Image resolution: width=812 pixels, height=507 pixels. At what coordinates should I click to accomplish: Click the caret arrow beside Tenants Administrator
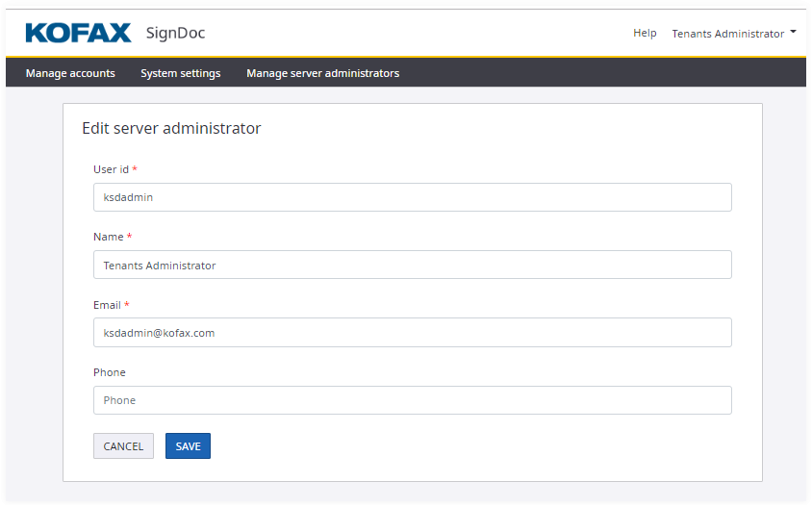tap(793, 32)
